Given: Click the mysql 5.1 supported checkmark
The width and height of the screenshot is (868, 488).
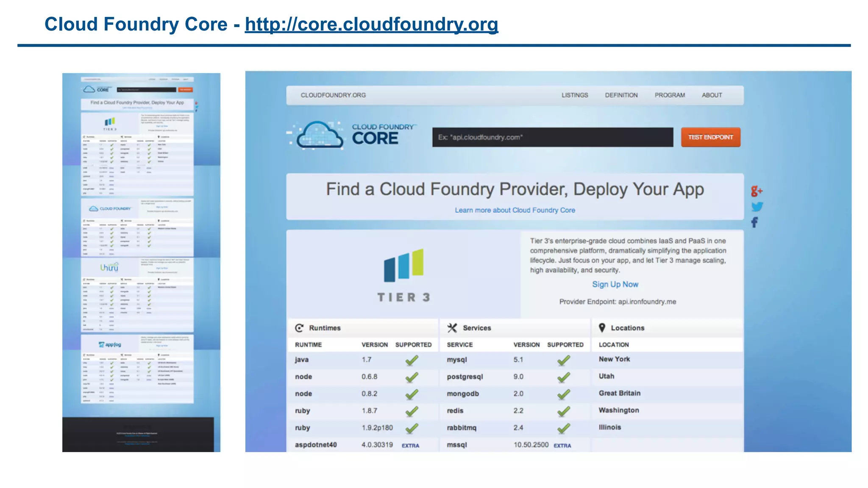Looking at the screenshot, I should point(563,360).
